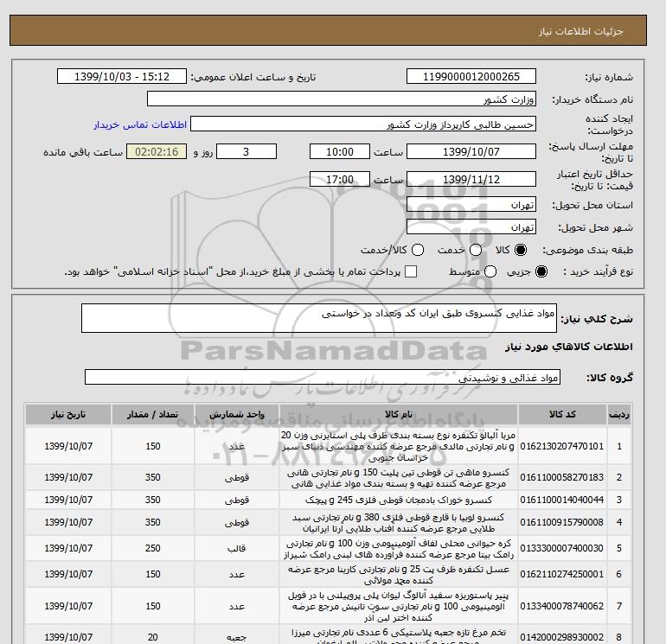Select the خدمت radio button

point(476,250)
